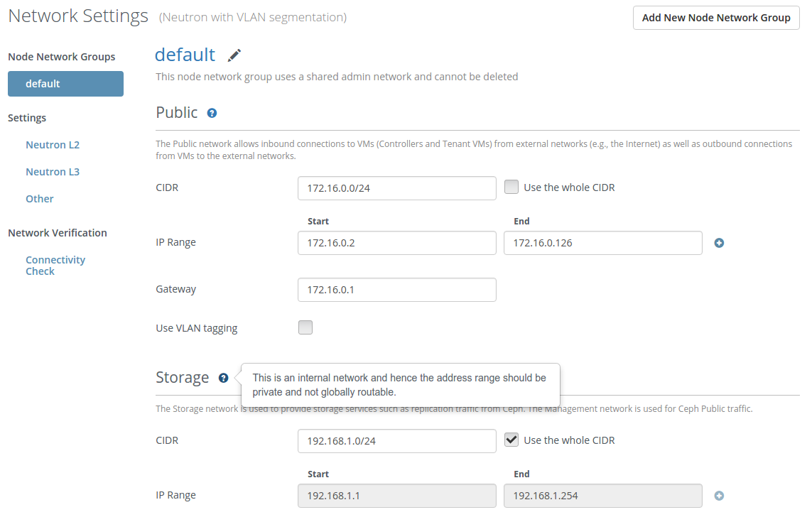The image size is (812, 522).
Task: Click Add New Node Network Group button
Action: 716,18
